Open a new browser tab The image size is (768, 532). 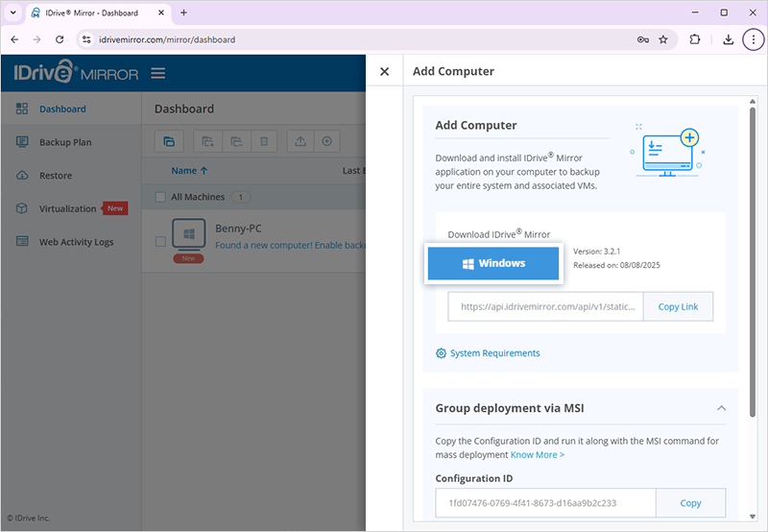click(183, 12)
